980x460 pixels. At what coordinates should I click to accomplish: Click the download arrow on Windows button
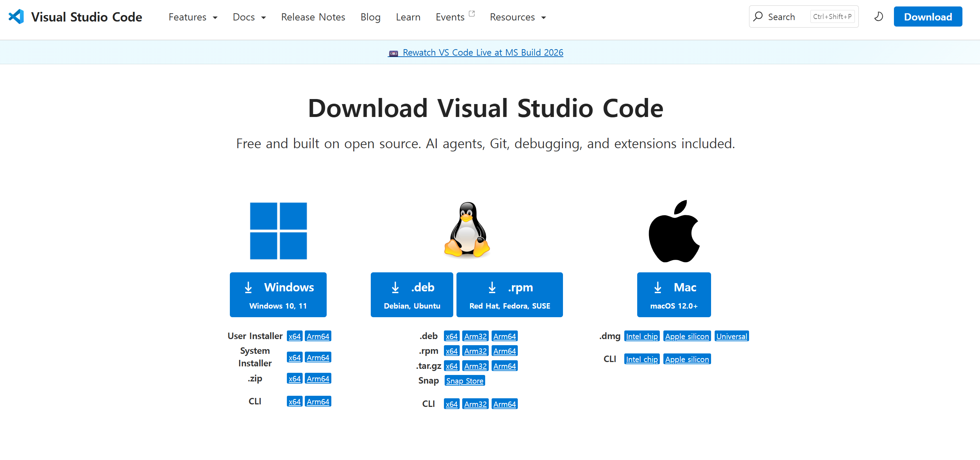[x=248, y=287]
